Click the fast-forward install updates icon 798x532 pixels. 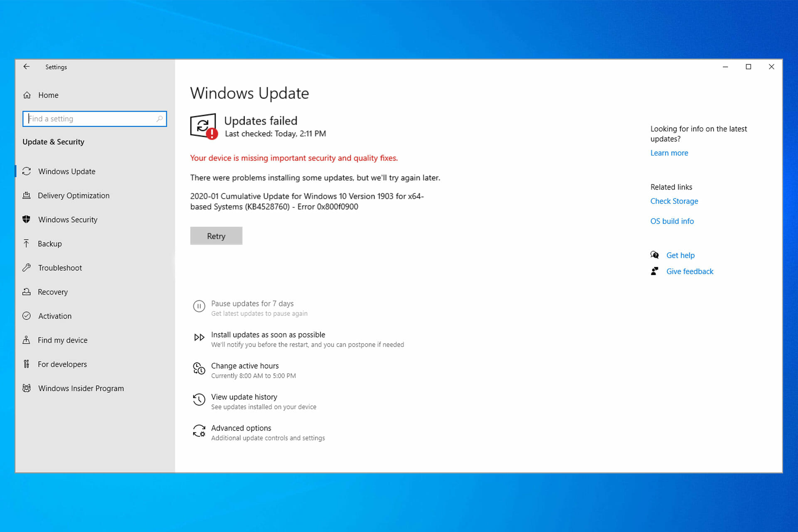point(199,337)
